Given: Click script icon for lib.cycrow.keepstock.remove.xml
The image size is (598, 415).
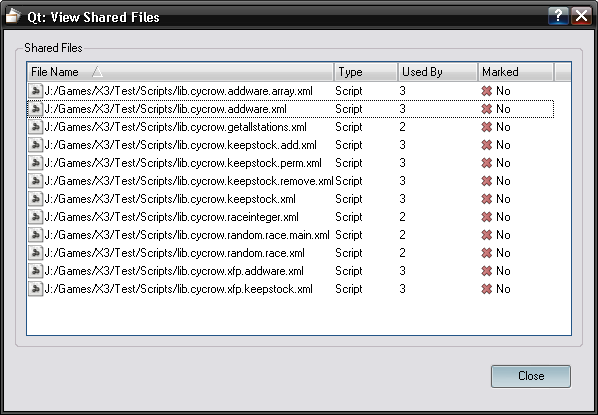Looking at the screenshot, I should coord(36,181).
